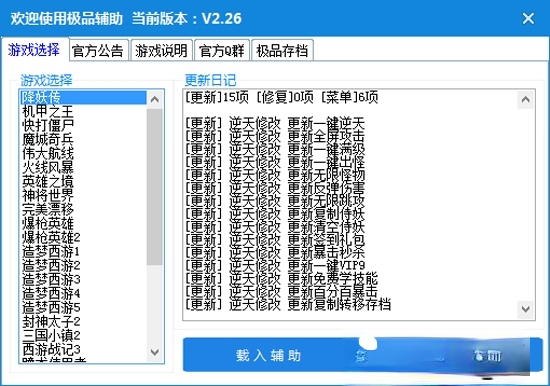This screenshot has height=386, width=550.
Task: Click log entry 更新复制侍妖
Action: pos(275,214)
